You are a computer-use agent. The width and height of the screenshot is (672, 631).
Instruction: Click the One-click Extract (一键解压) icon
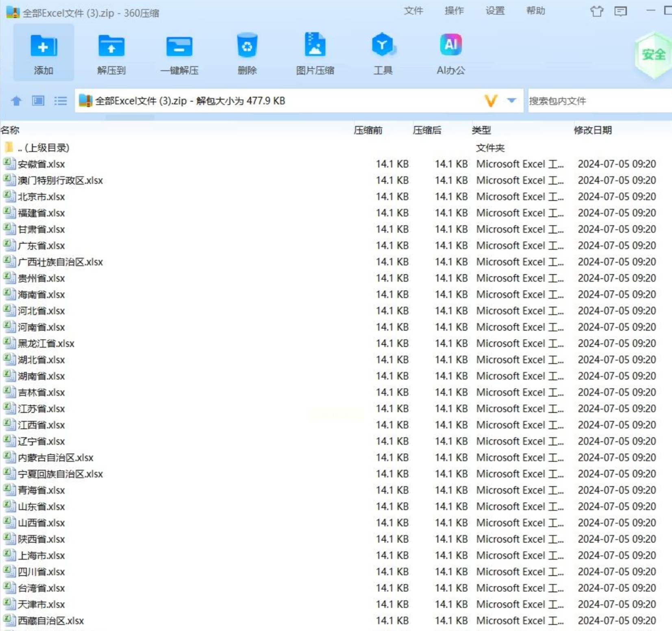(179, 46)
